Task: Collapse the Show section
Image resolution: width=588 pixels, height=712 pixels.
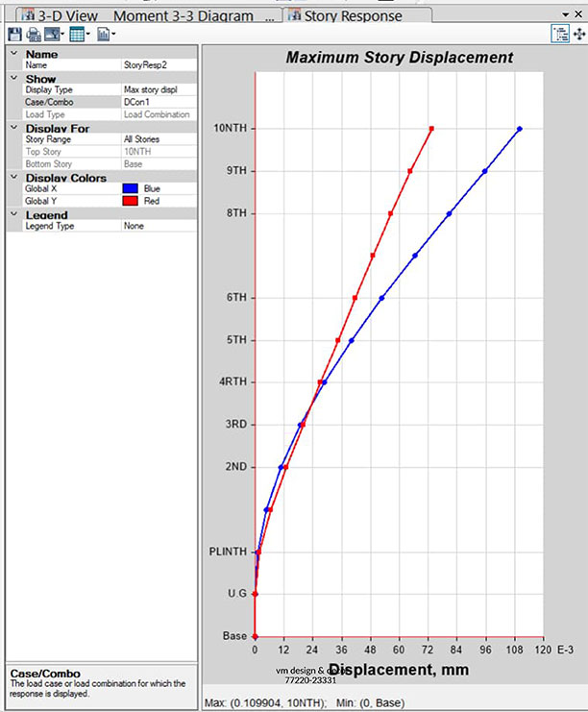Action: 12,79
